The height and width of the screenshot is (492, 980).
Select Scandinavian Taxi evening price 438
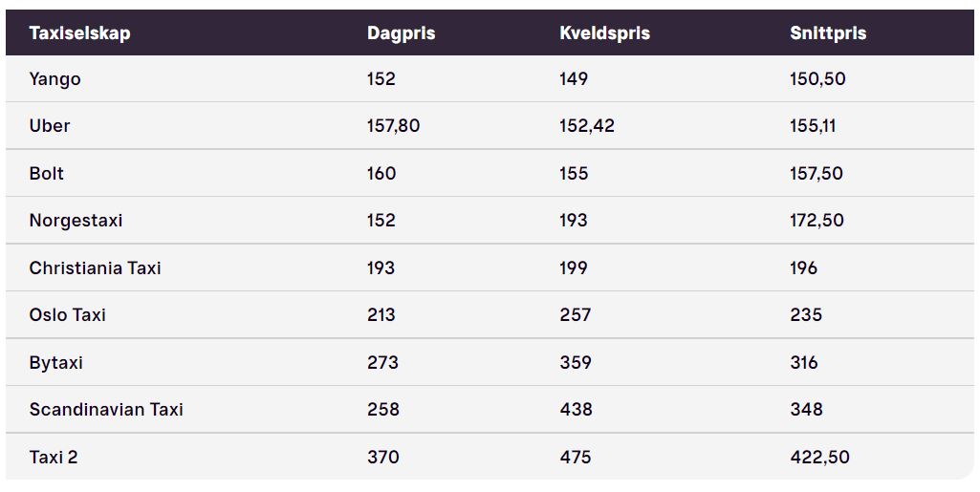click(x=576, y=410)
